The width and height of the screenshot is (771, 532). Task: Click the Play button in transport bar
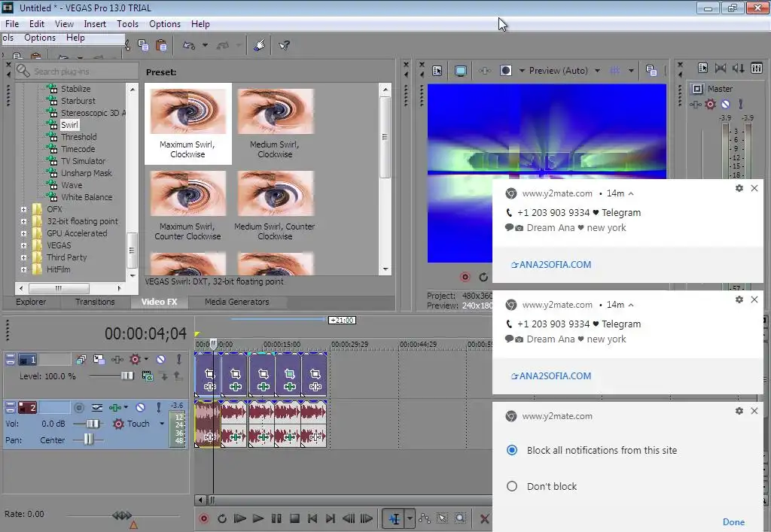(258, 518)
